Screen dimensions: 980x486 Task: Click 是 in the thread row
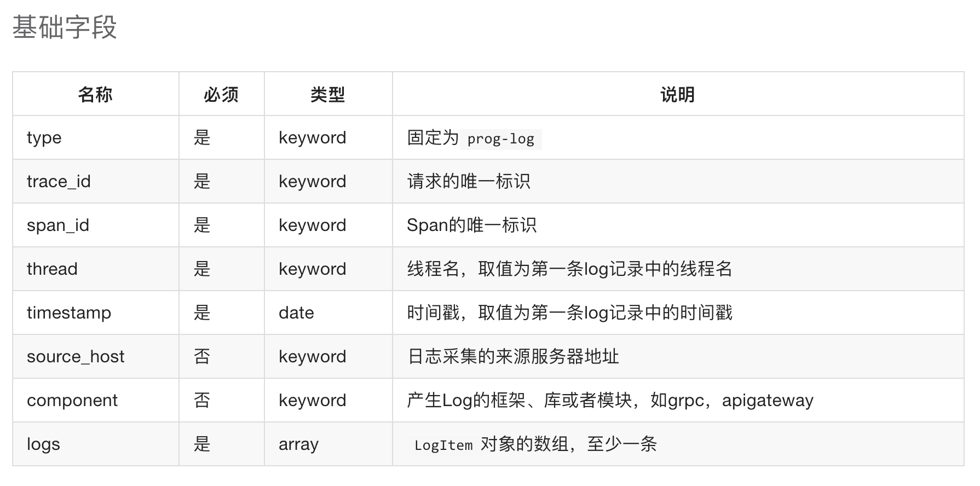click(202, 269)
